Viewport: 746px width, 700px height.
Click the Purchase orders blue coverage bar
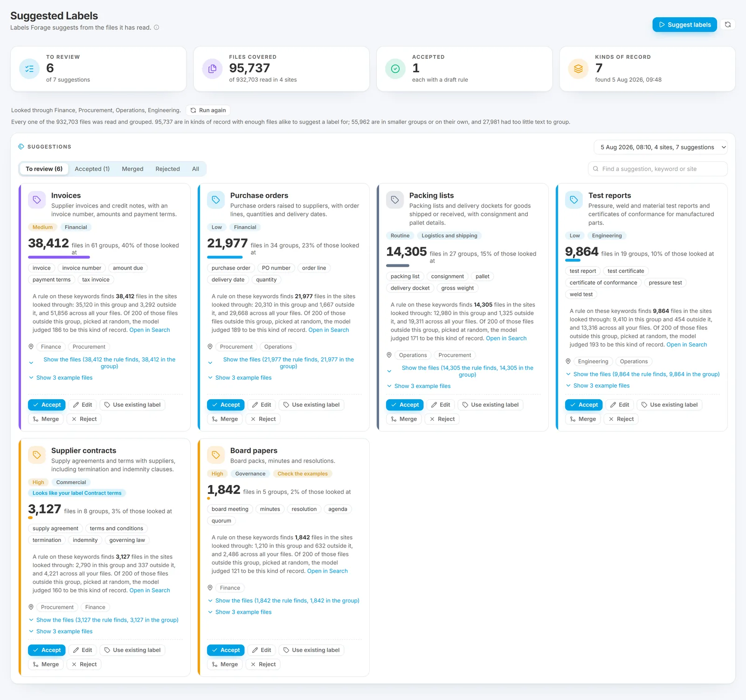[x=225, y=257]
